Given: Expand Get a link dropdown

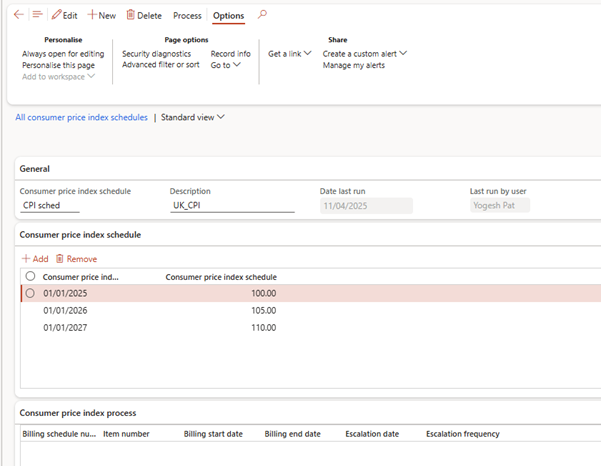Looking at the screenshot, I should (x=289, y=54).
